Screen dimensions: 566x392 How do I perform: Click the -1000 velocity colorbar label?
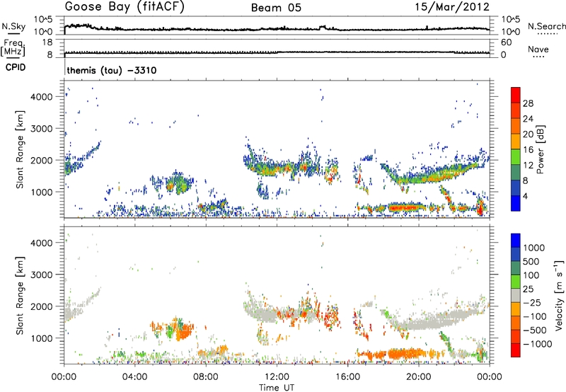click(538, 344)
